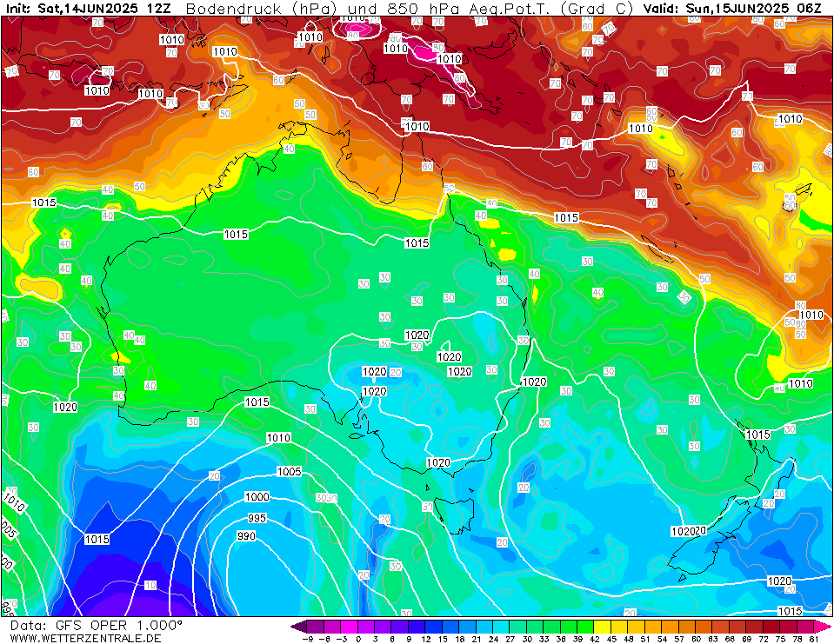834x644 pixels.
Task: Click the 995 isobar label above 990
Action: click(257, 517)
